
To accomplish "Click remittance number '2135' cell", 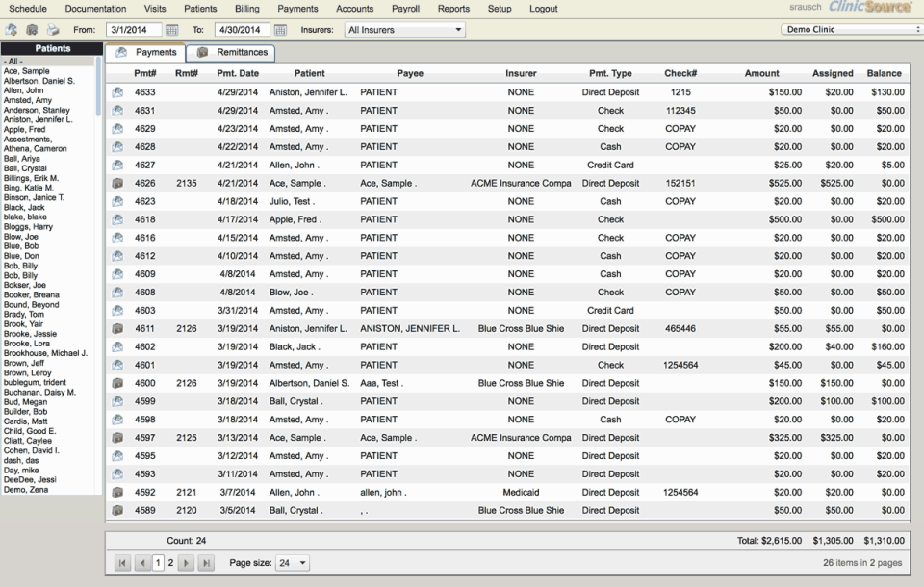I will pyautogui.click(x=186, y=183).
